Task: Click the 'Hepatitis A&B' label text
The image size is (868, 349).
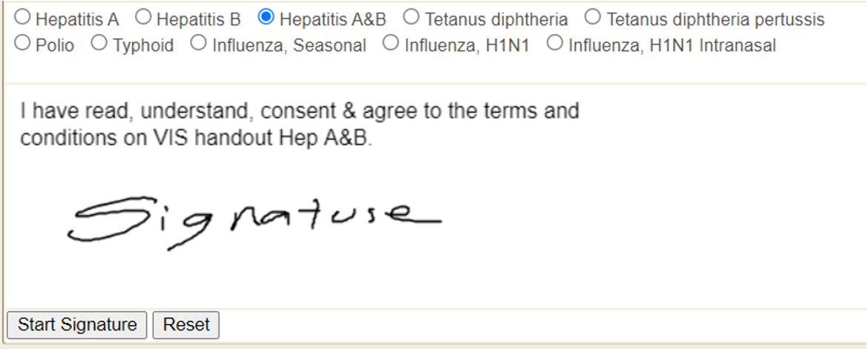Action: pyautogui.click(x=333, y=19)
